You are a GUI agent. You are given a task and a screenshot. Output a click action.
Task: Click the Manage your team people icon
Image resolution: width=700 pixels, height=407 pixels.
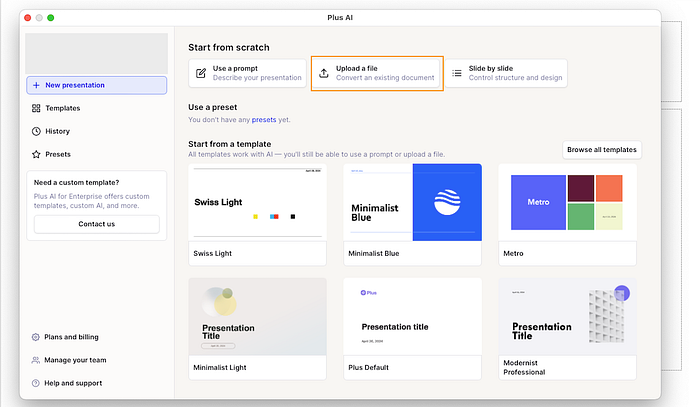tap(36, 360)
